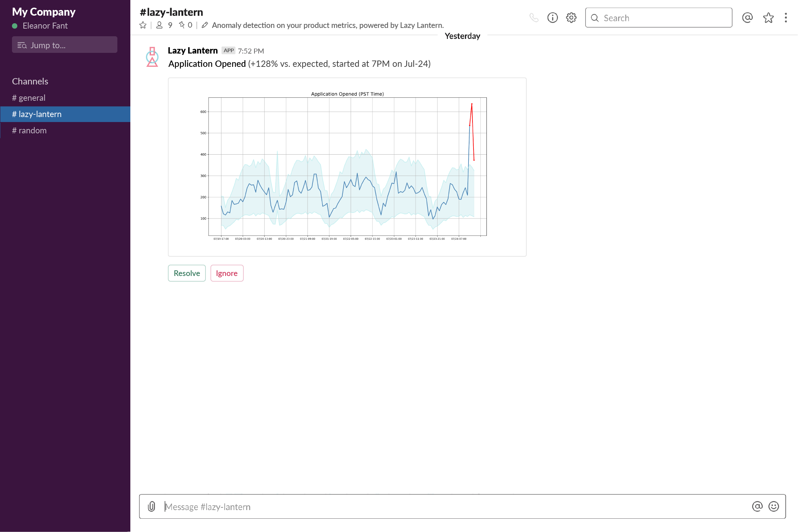
Task: Open channel details via info icon
Action: tap(552, 18)
